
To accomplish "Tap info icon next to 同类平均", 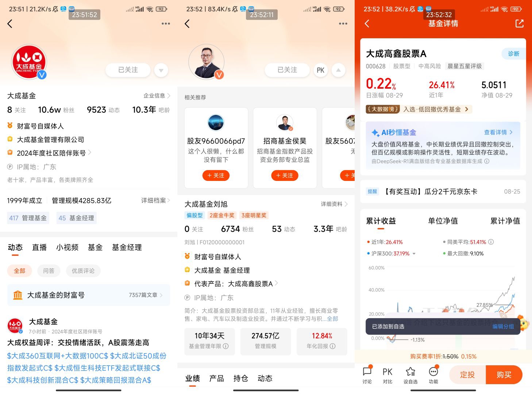I will point(491,242).
